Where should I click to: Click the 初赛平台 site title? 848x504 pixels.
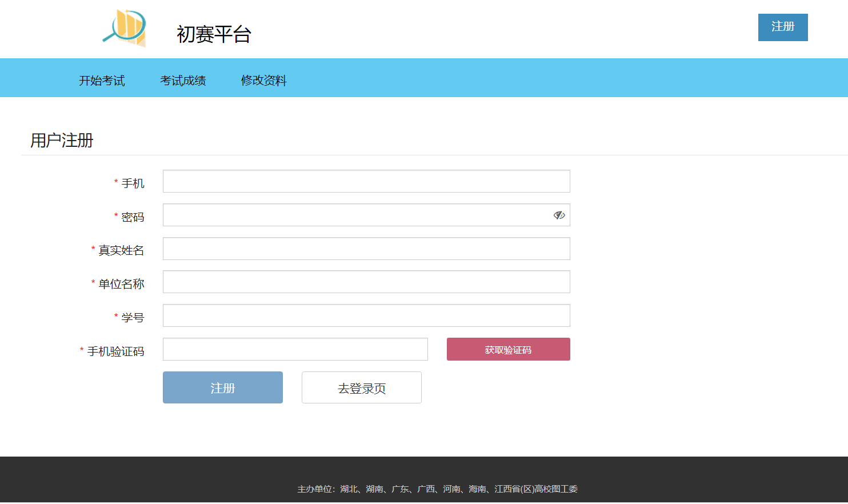(x=214, y=34)
